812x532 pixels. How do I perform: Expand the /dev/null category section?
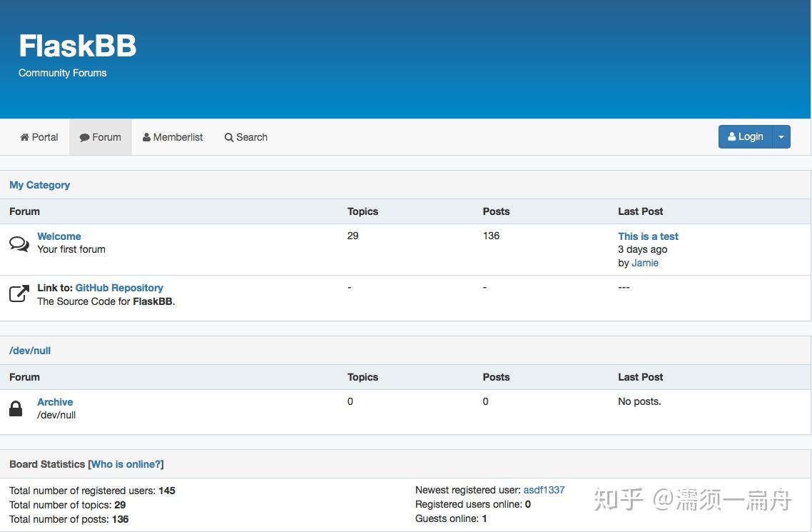tap(29, 351)
